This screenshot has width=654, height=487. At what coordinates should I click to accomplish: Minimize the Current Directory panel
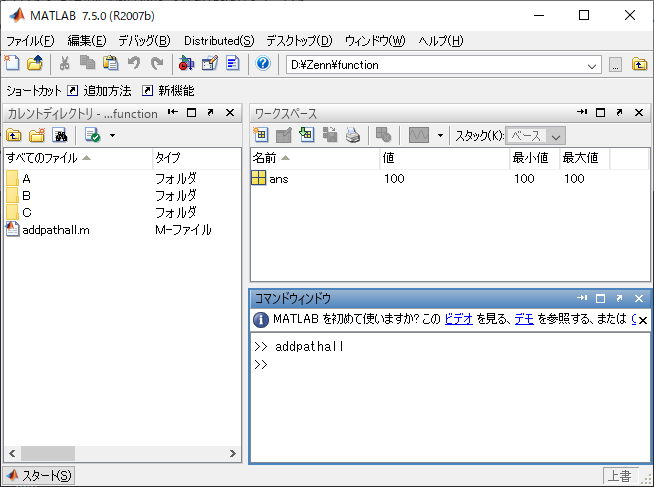172,113
